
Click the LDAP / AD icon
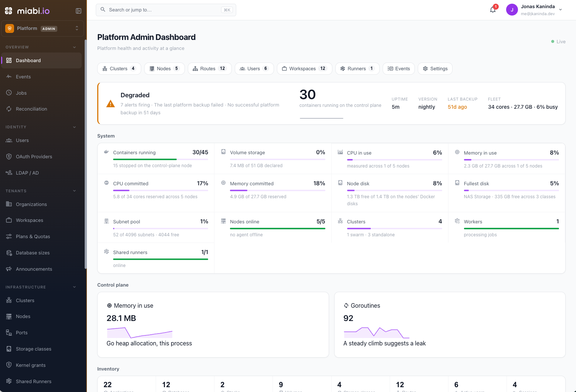click(9, 173)
